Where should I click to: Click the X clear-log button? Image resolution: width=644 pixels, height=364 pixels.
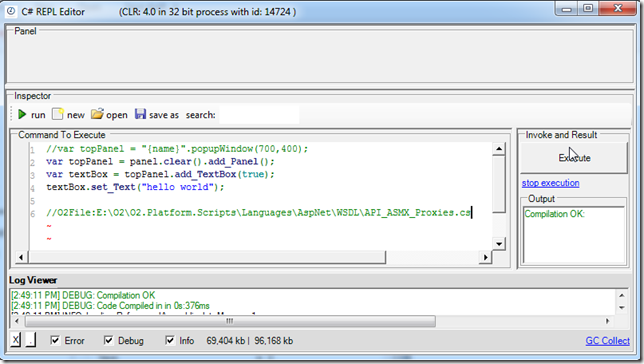(15, 340)
